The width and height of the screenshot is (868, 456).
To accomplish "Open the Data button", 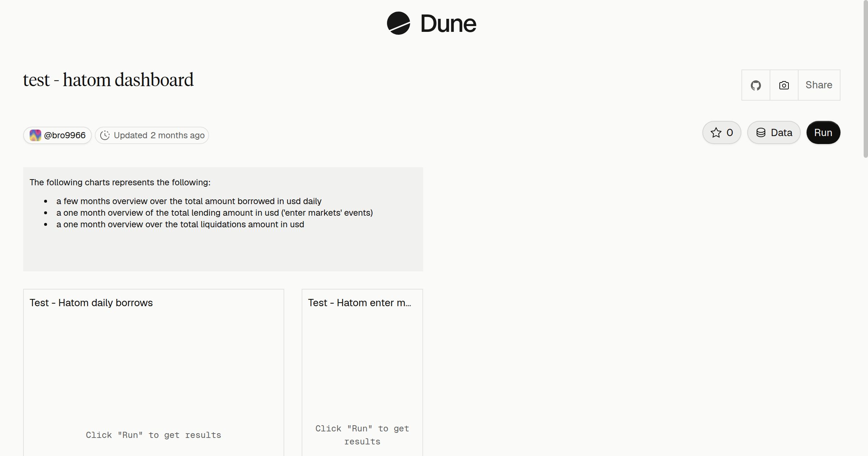I will [774, 132].
